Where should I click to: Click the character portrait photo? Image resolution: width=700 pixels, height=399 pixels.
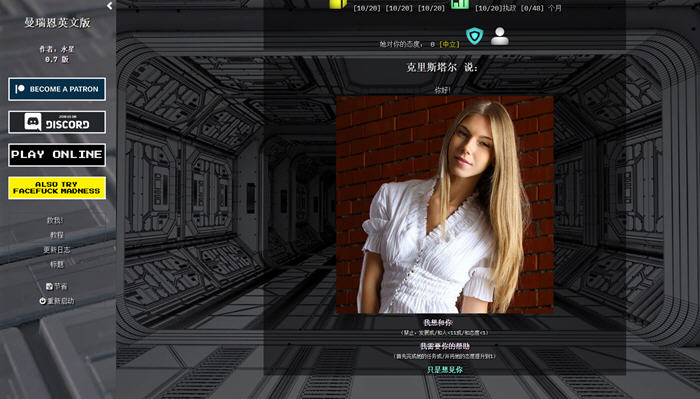(x=445, y=204)
